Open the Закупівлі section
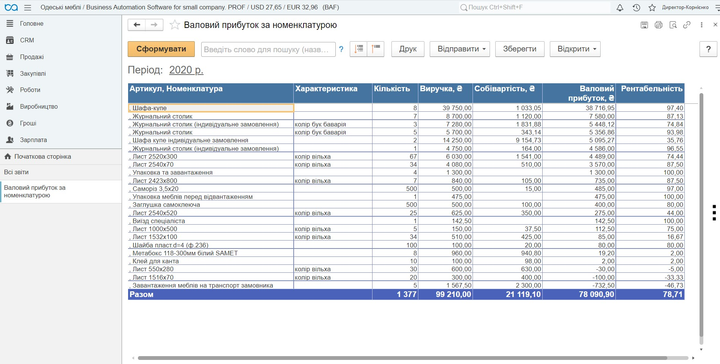 tap(61, 73)
